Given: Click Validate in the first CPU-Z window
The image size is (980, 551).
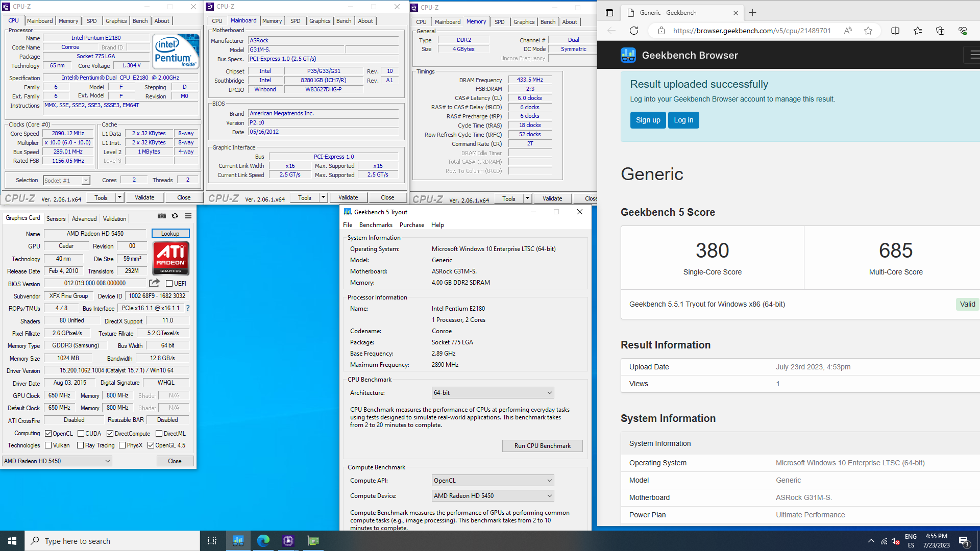Looking at the screenshot, I should [144, 197].
